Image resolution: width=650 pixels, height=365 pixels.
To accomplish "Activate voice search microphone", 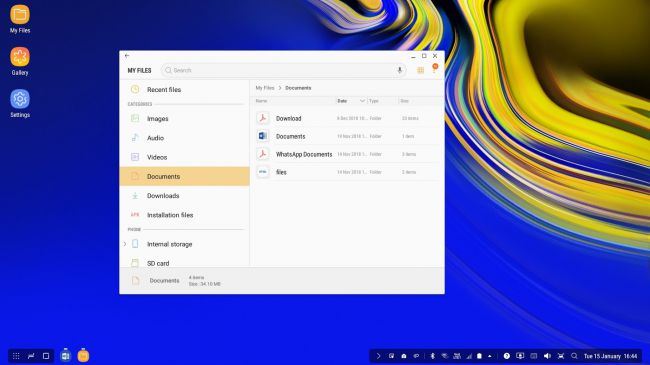I will 400,70.
